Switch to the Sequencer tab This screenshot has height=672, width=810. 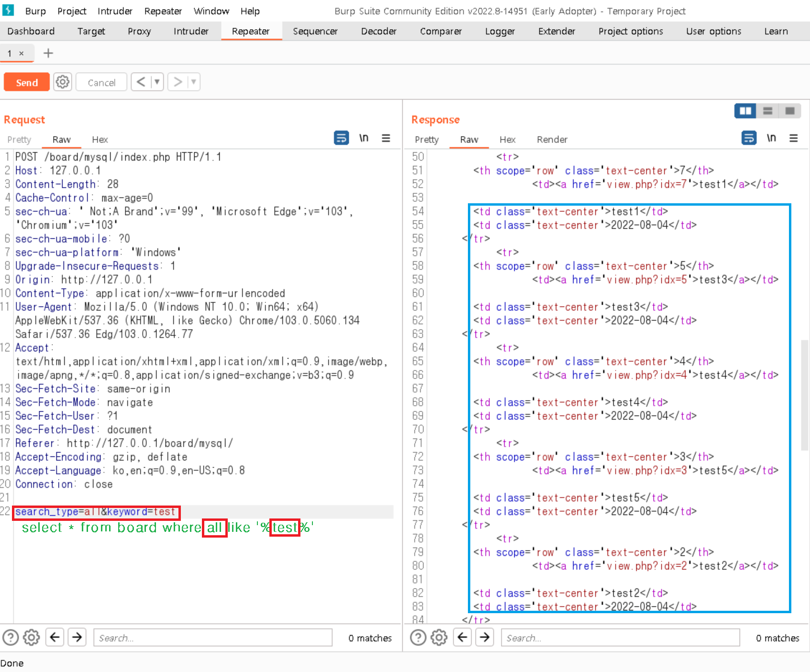pos(315,31)
